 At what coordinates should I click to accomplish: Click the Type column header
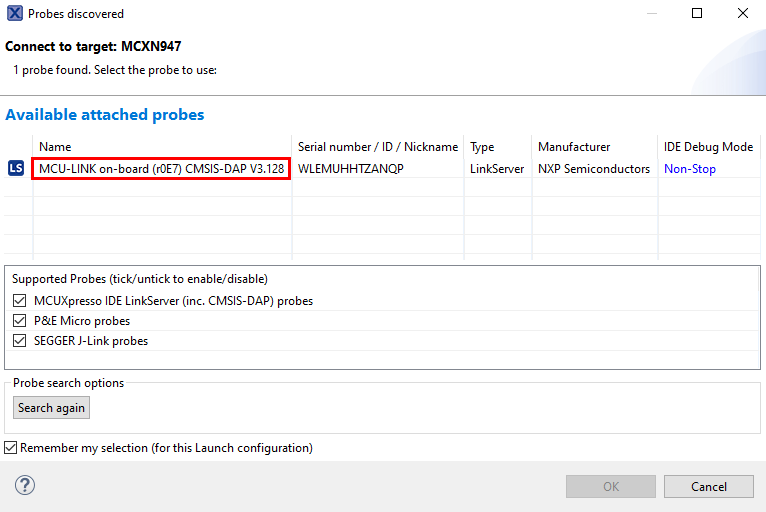click(x=482, y=147)
